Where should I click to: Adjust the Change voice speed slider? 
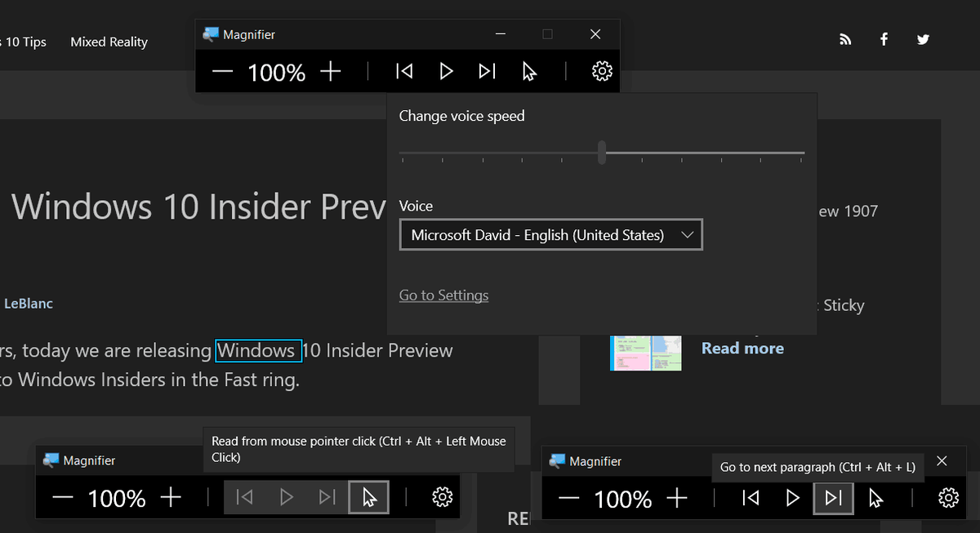tap(602, 153)
